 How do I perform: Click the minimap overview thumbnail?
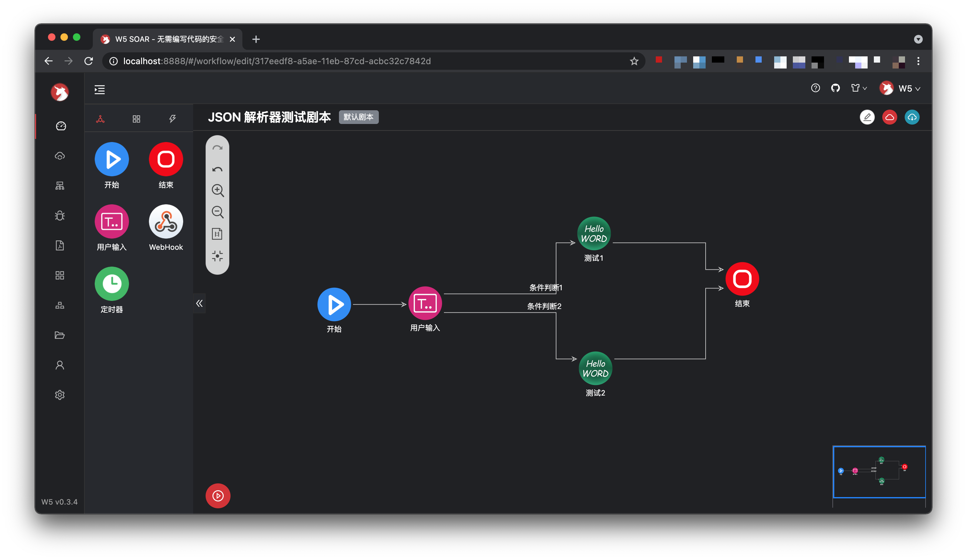(879, 472)
